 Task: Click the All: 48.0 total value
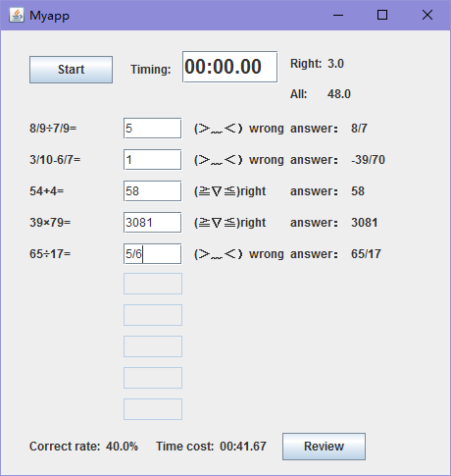tap(339, 94)
